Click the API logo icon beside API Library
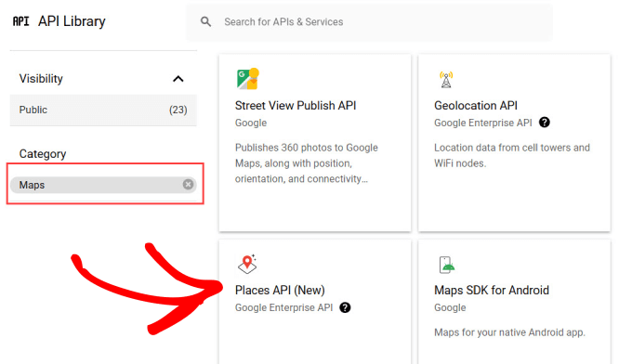 point(21,21)
